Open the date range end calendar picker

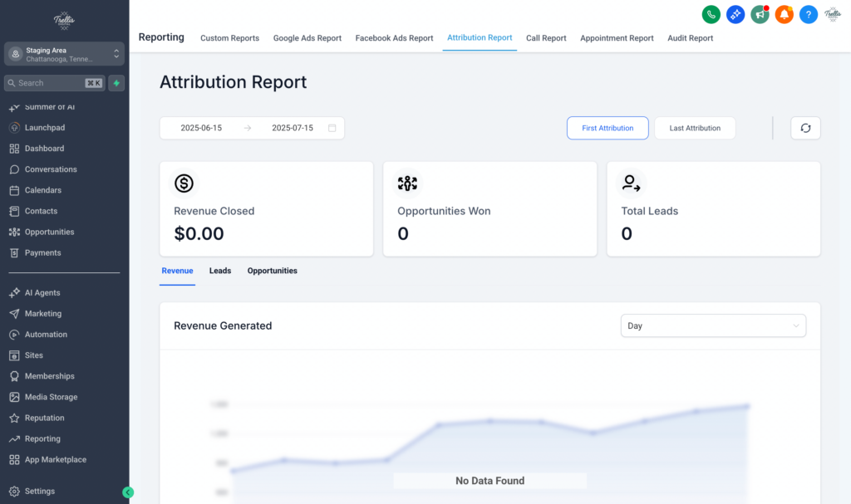click(x=332, y=128)
